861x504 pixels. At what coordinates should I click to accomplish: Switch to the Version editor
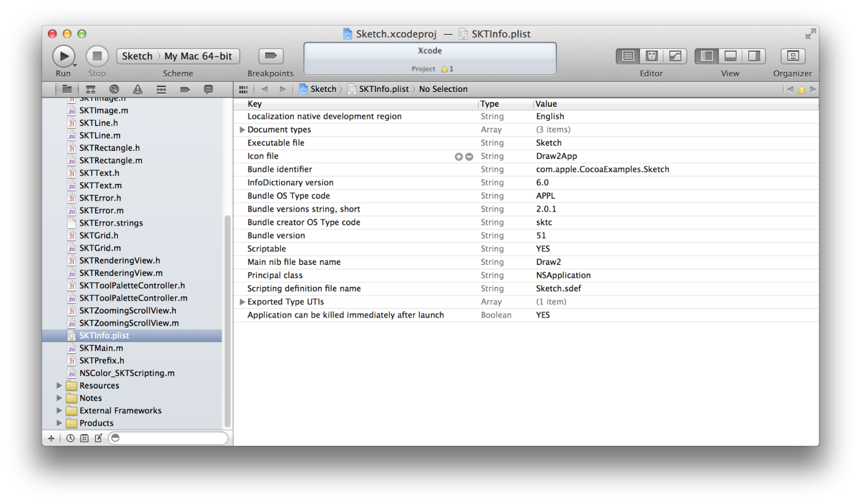(x=674, y=56)
